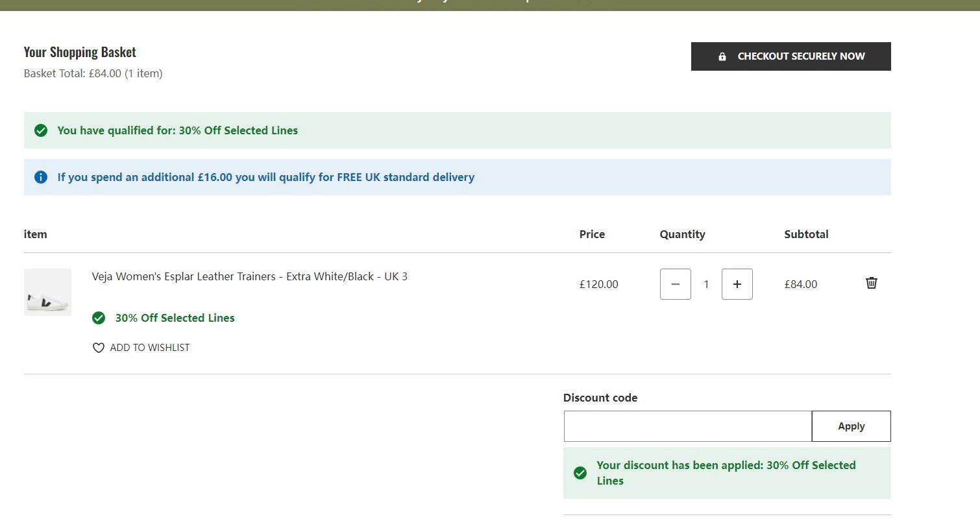This screenshot has width=980, height=519.
Task: Add the trainers to wishlist
Action: 141,348
